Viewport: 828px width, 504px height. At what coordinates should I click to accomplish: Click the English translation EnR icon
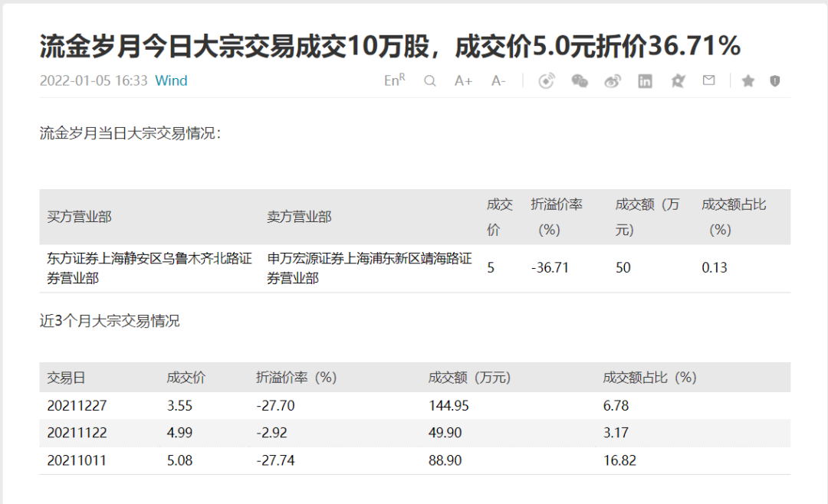(394, 80)
